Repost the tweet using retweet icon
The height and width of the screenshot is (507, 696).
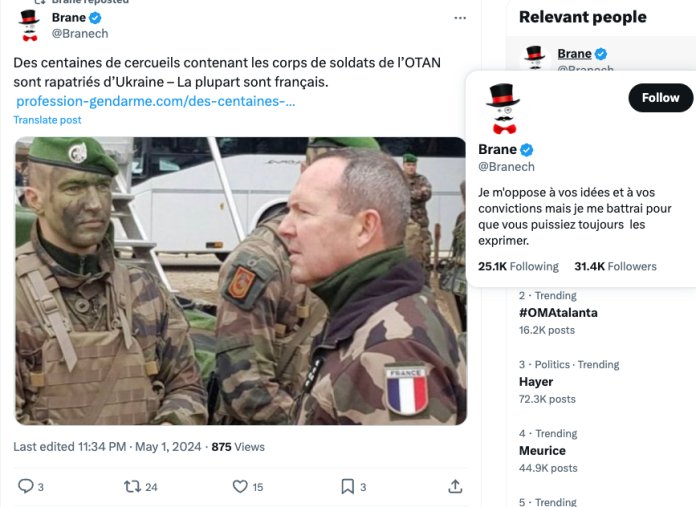click(132, 487)
